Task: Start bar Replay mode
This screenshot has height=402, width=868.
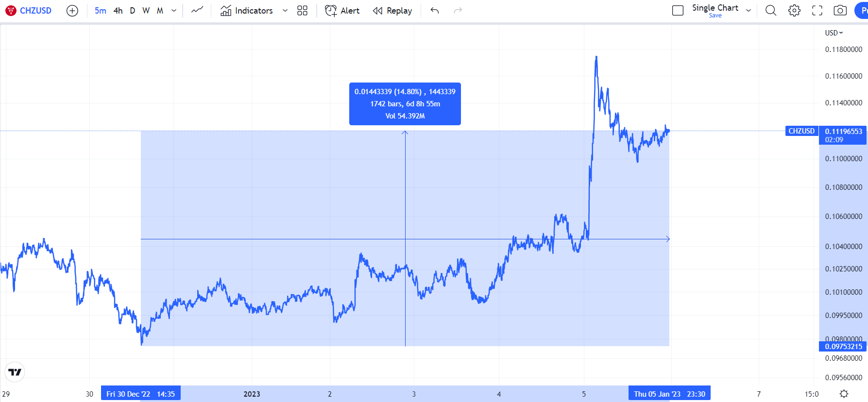Action: (392, 11)
